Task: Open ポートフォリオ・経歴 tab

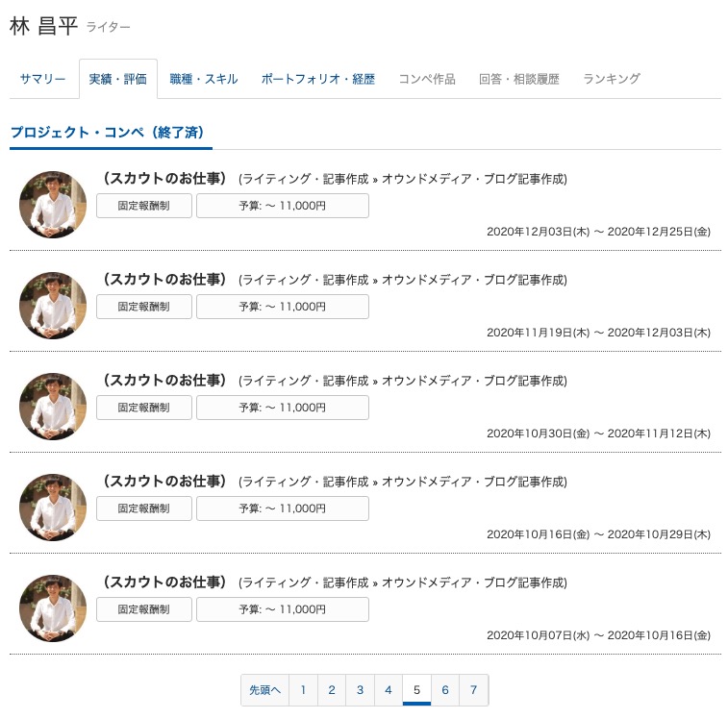Action: tap(318, 79)
